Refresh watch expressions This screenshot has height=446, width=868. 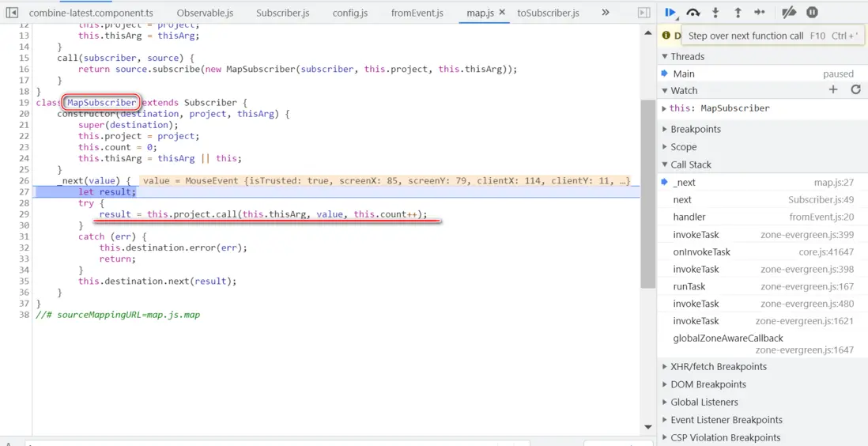(855, 90)
